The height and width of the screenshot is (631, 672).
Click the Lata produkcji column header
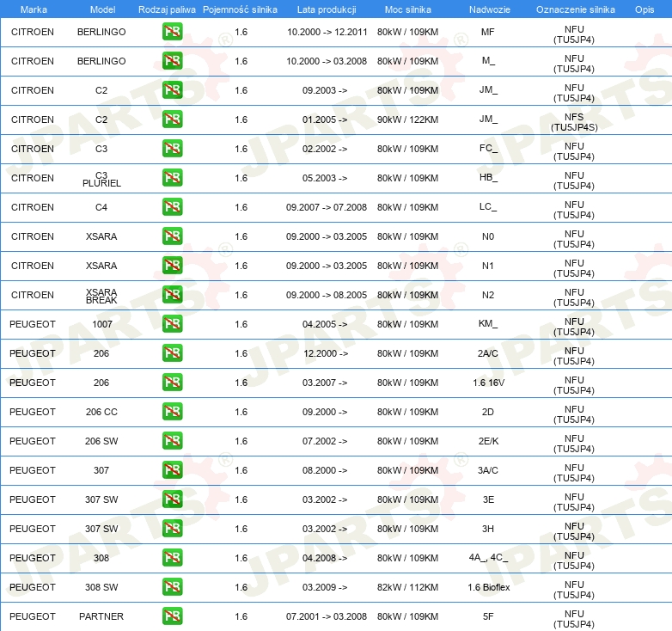[327, 9]
